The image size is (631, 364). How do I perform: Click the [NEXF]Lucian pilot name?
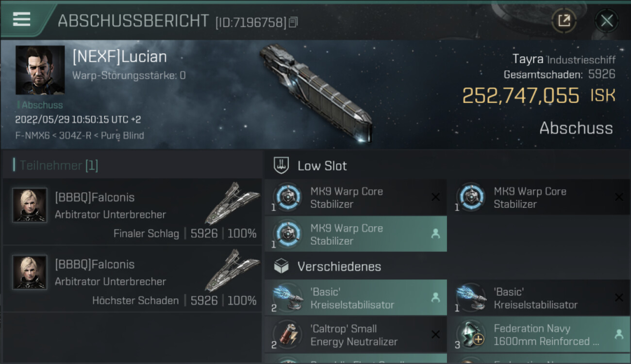pos(119,57)
